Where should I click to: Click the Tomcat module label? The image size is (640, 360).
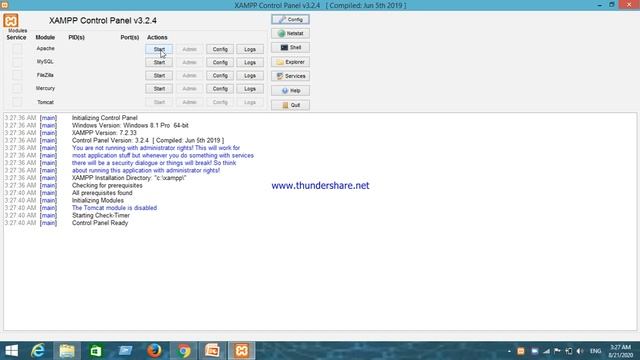pos(45,102)
